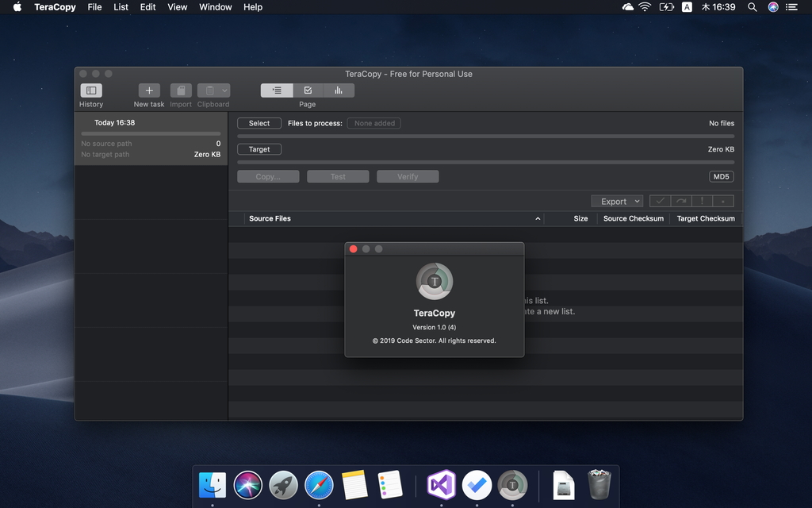
Task: Click the Select button to choose files
Action: (259, 123)
